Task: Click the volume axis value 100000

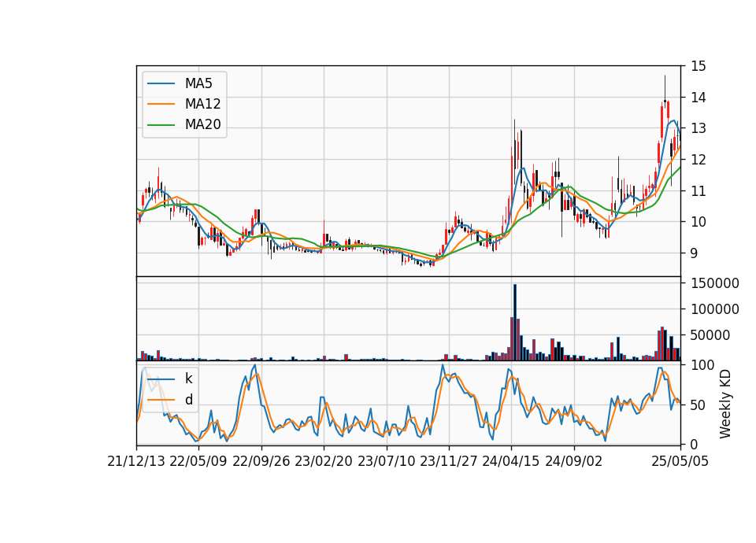Action: pyautogui.click(x=715, y=309)
